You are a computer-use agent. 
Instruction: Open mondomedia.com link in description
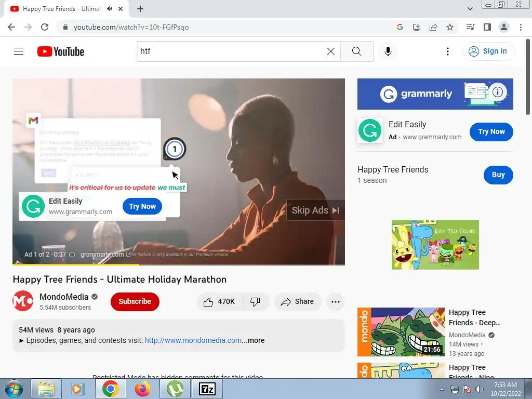193,340
